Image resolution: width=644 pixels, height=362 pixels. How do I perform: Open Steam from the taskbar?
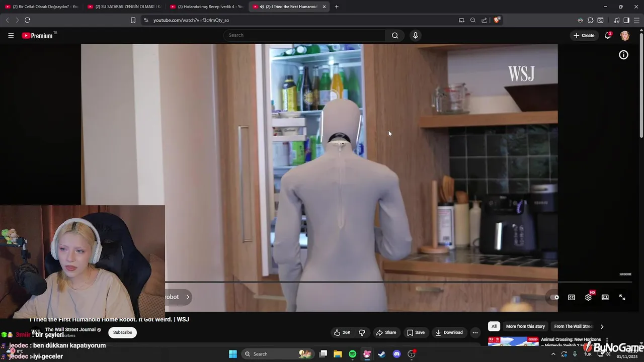click(382, 354)
